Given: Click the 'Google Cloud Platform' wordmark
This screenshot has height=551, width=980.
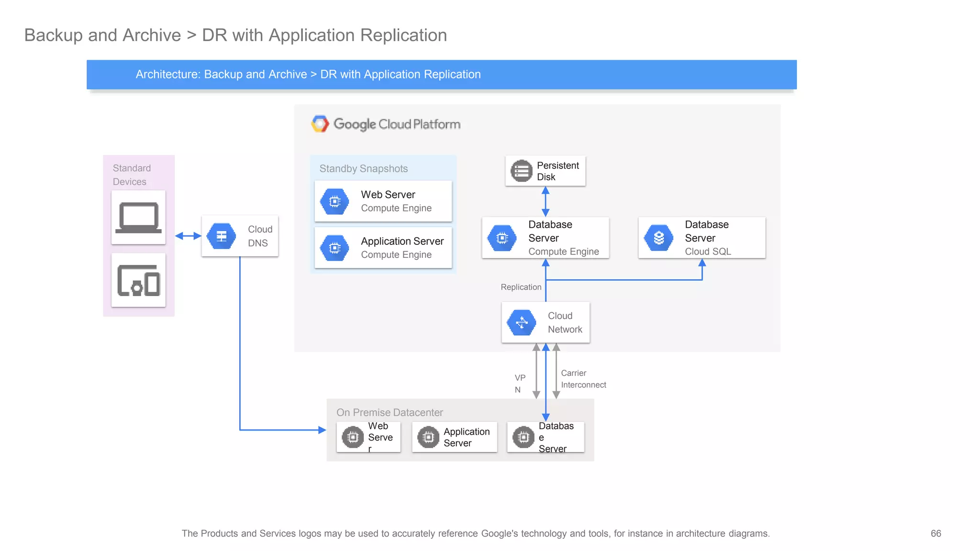Looking at the screenshot, I should point(397,124).
